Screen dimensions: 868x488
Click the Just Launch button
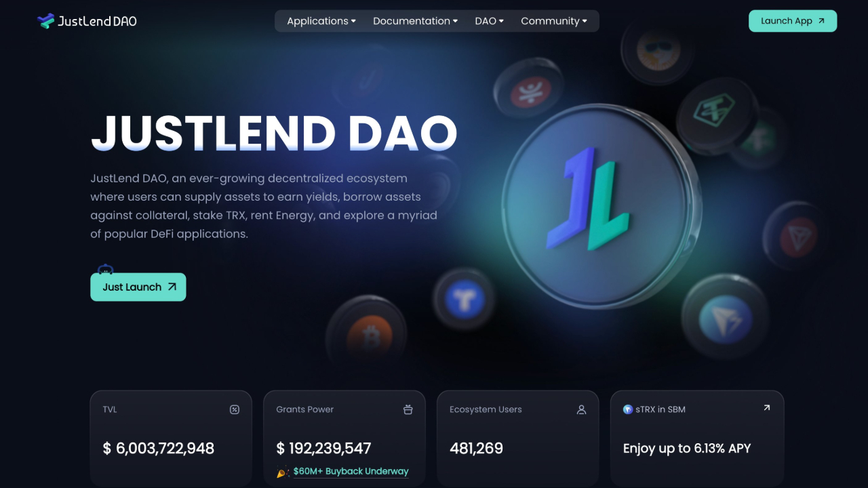(x=138, y=287)
